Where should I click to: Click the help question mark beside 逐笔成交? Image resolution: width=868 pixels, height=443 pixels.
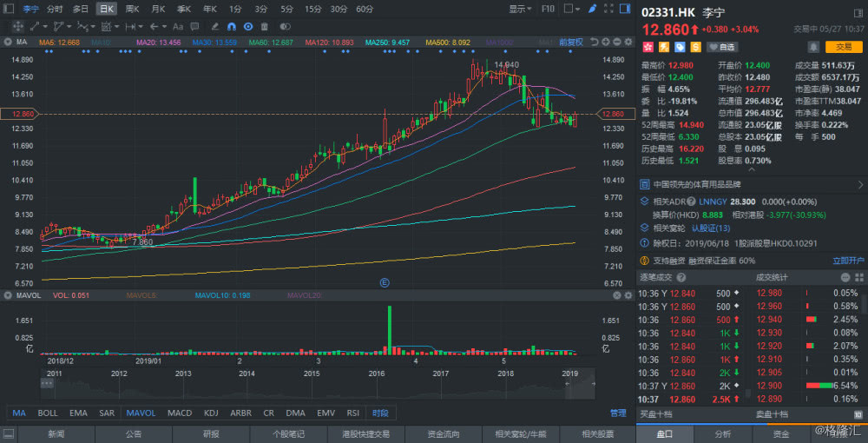pyautogui.click(x=681, y=277)
